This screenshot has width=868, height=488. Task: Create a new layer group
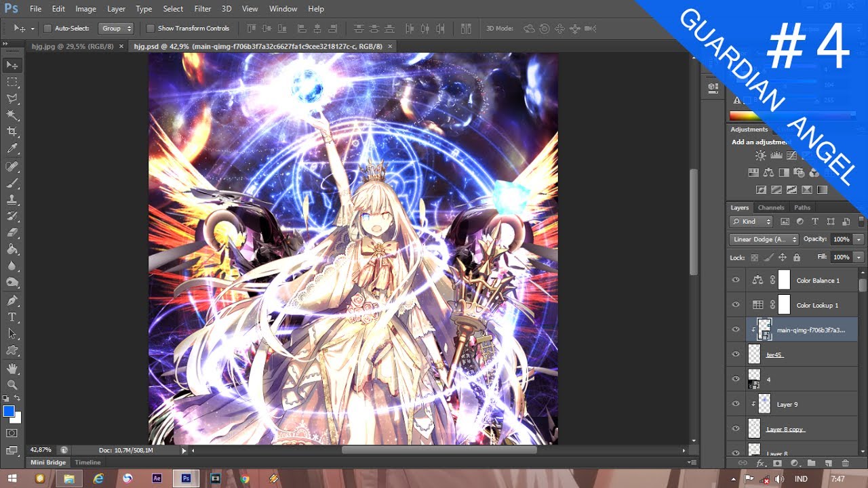(x=811, y=464)
